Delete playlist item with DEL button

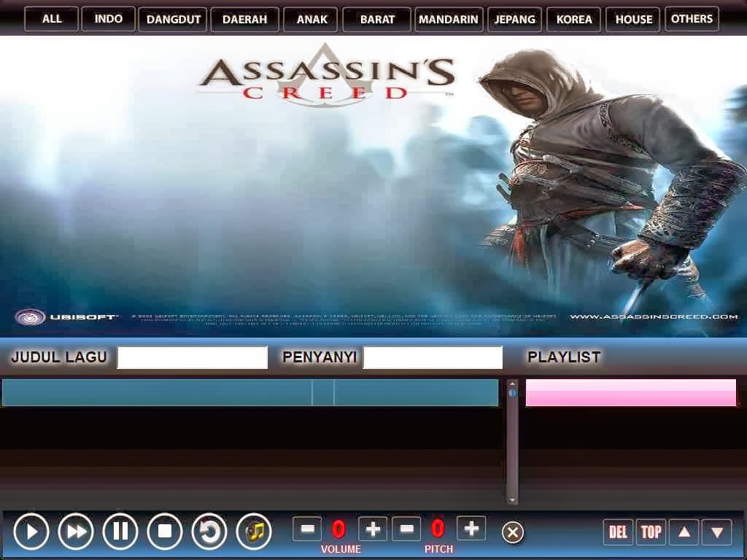618,532
